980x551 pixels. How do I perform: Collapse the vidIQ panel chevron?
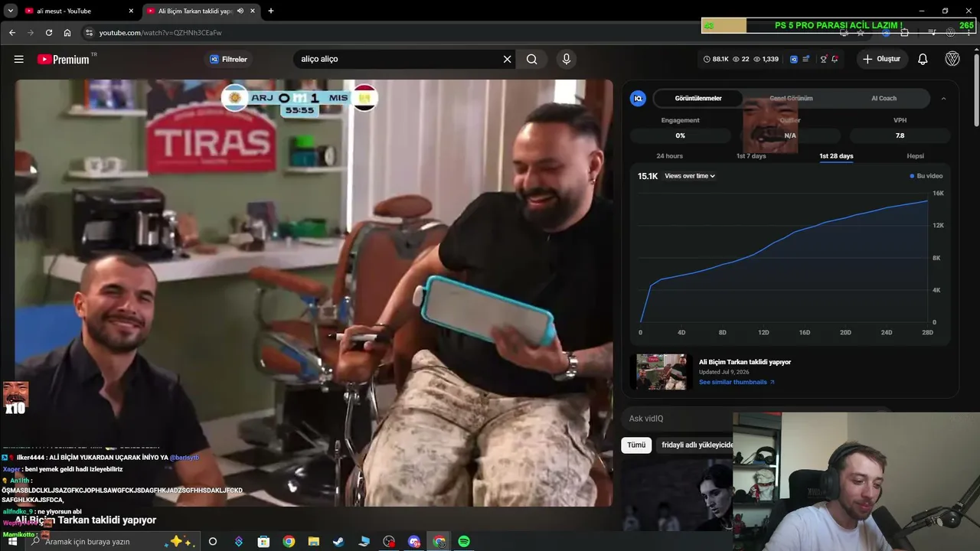pyautogui.click(x=943, y=98)
